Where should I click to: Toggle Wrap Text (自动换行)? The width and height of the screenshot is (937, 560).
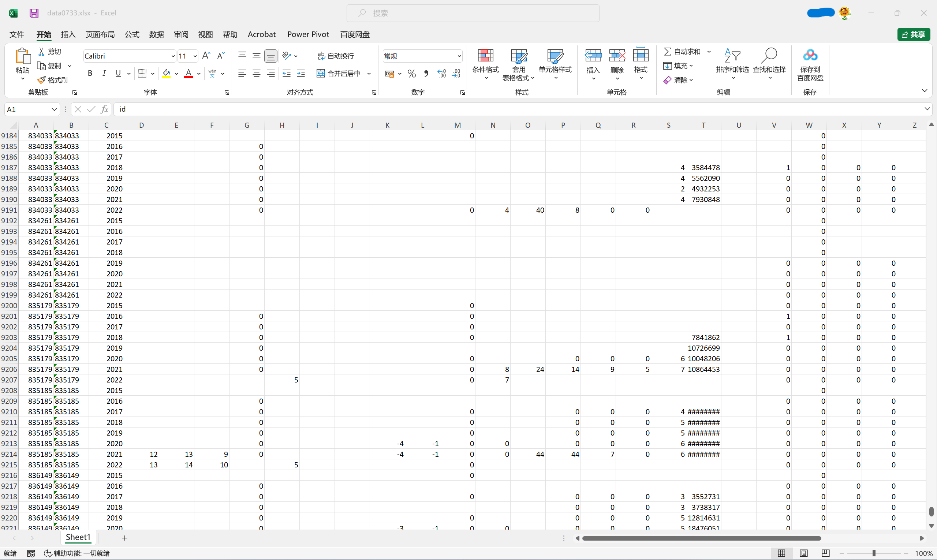(x=336, y=56)
